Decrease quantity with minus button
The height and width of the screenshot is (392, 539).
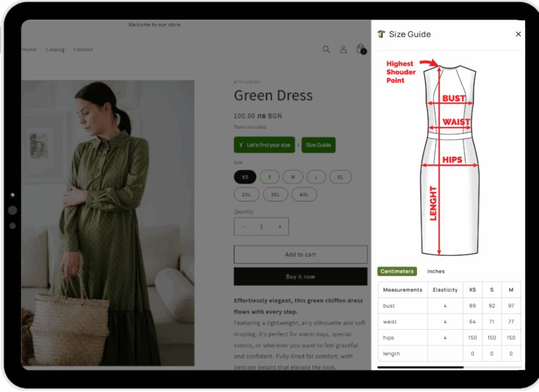[x=243, y=227]
